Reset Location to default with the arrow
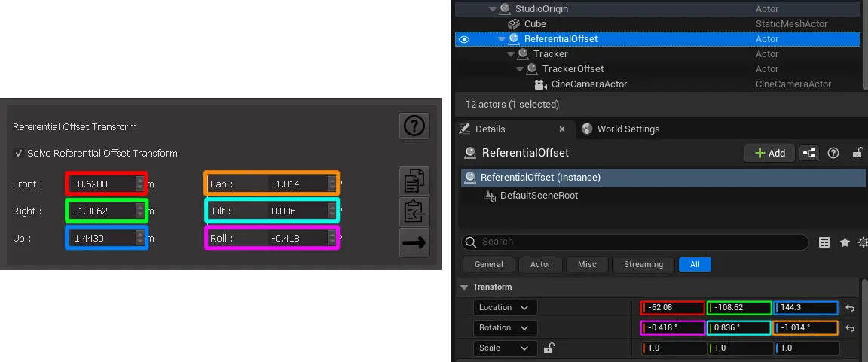Image resolution: width=868 pixels, height=362 pixels. [x=850, y=308]
